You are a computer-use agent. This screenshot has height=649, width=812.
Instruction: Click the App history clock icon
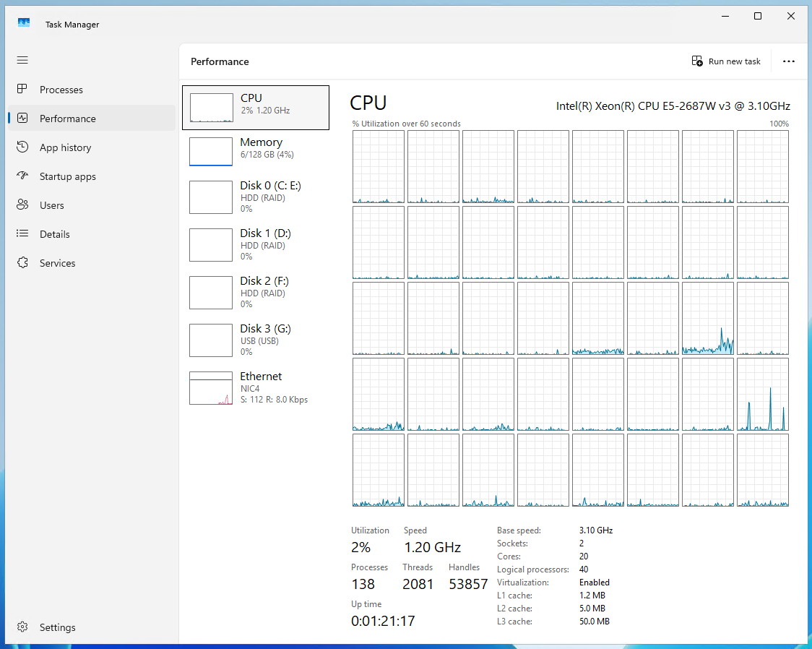pos(22,147)
